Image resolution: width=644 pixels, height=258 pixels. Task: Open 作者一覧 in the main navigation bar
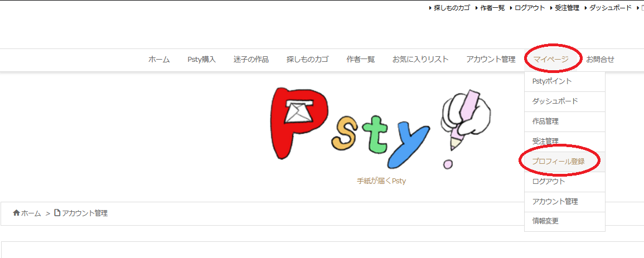(361, 60)
